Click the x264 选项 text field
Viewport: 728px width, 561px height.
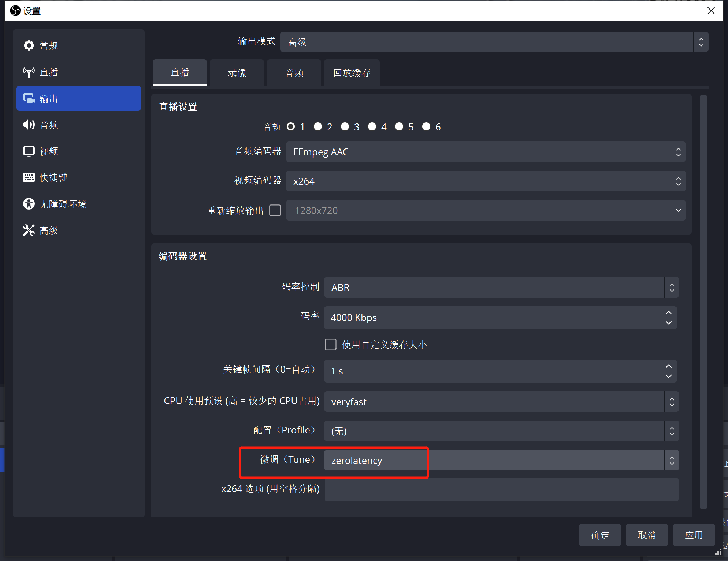pyautogui.click(x=501, y=490)
